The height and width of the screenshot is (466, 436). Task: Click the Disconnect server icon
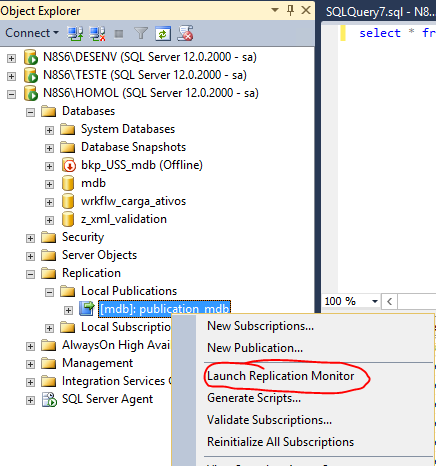(x=98, y=33)
